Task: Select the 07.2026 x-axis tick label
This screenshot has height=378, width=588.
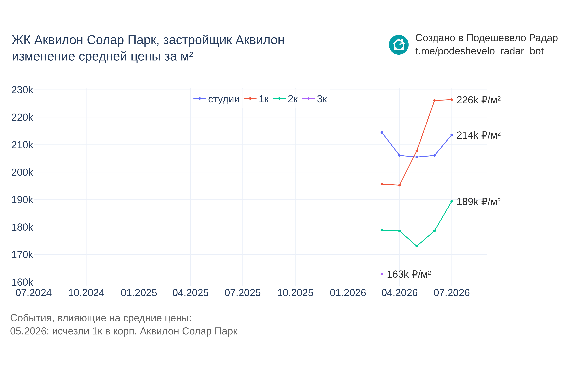Action: (x=452, y=293)
